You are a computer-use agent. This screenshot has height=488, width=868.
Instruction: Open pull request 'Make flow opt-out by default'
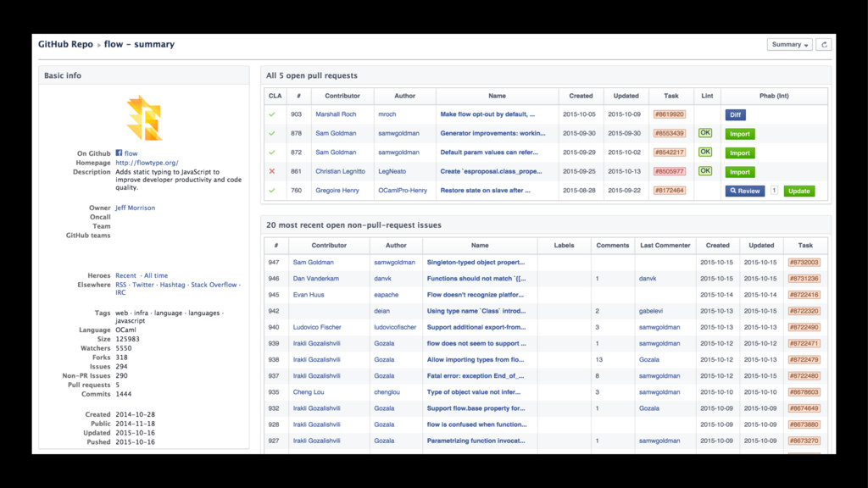click(x=487, y=114)
